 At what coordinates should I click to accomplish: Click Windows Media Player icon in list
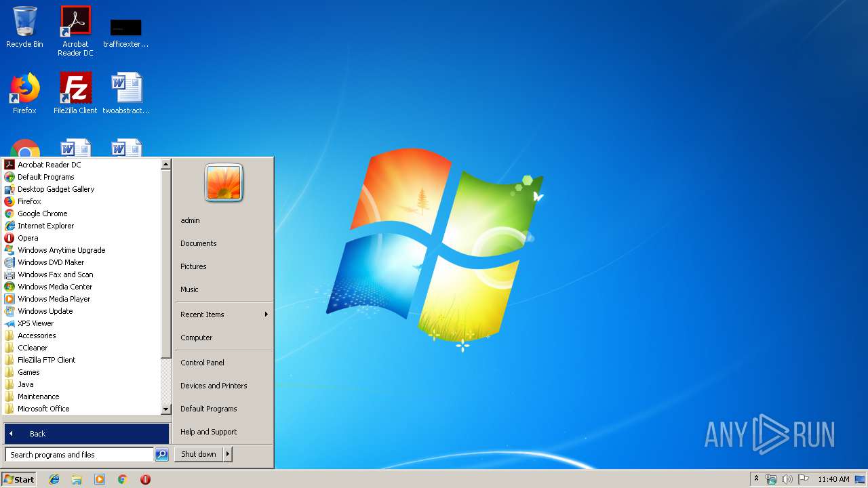[9, 299]
